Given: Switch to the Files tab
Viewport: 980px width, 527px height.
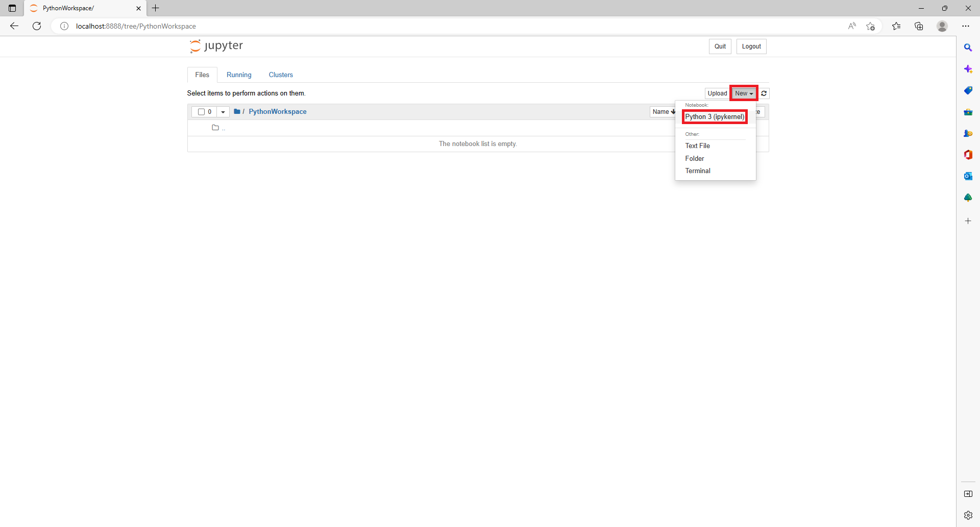Looking at the screenshot, I should [202, 75].
